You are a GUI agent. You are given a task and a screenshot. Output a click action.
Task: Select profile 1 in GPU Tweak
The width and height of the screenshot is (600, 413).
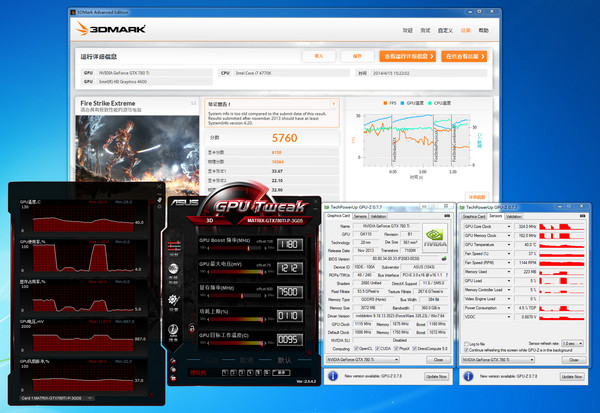pyautogui.click(x=225, y=372)
